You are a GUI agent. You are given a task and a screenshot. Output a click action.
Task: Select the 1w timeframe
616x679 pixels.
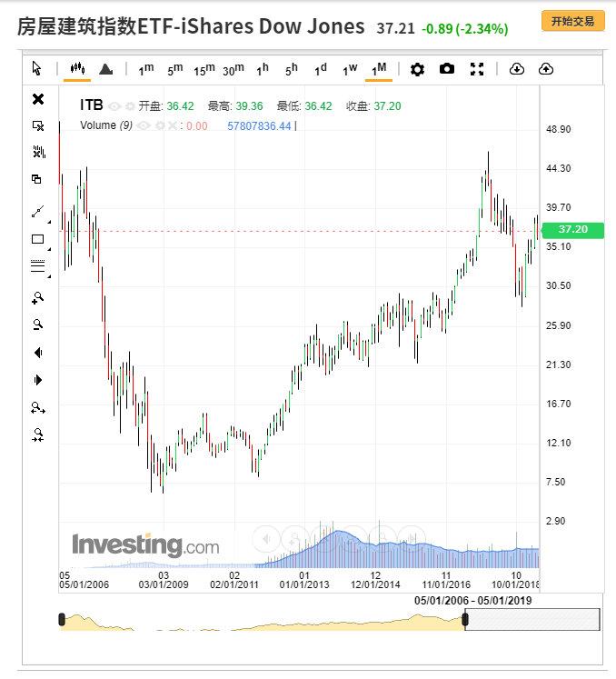point(350,69)
